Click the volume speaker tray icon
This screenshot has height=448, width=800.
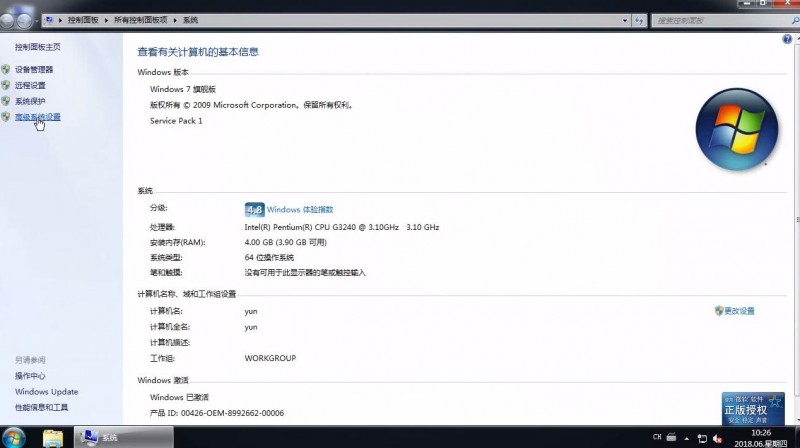pyautogui.click(x=718, y=438)
